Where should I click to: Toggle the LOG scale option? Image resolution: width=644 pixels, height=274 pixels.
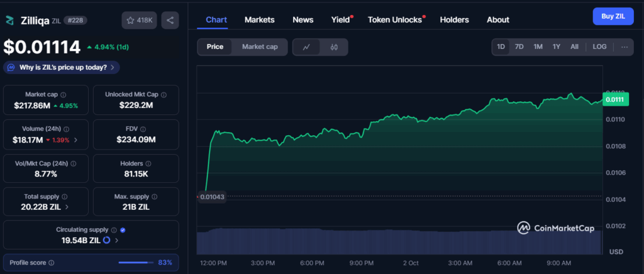pyautogui.click(x=599, y=47)
